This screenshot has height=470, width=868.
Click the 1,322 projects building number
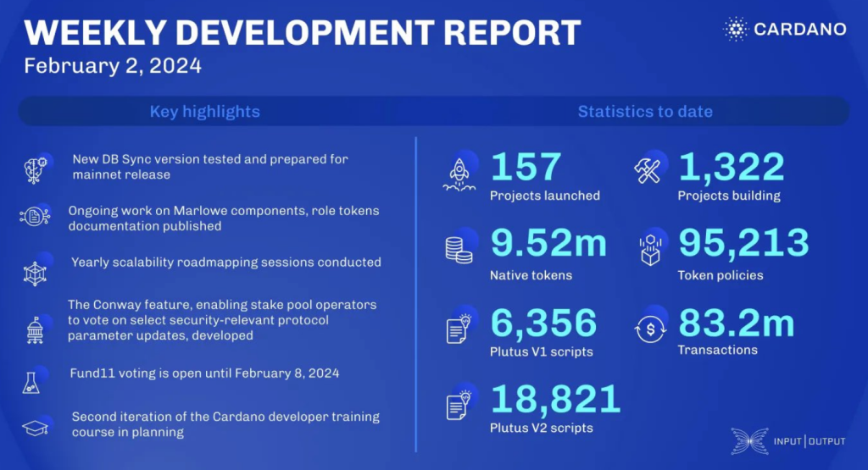(731, 169)
